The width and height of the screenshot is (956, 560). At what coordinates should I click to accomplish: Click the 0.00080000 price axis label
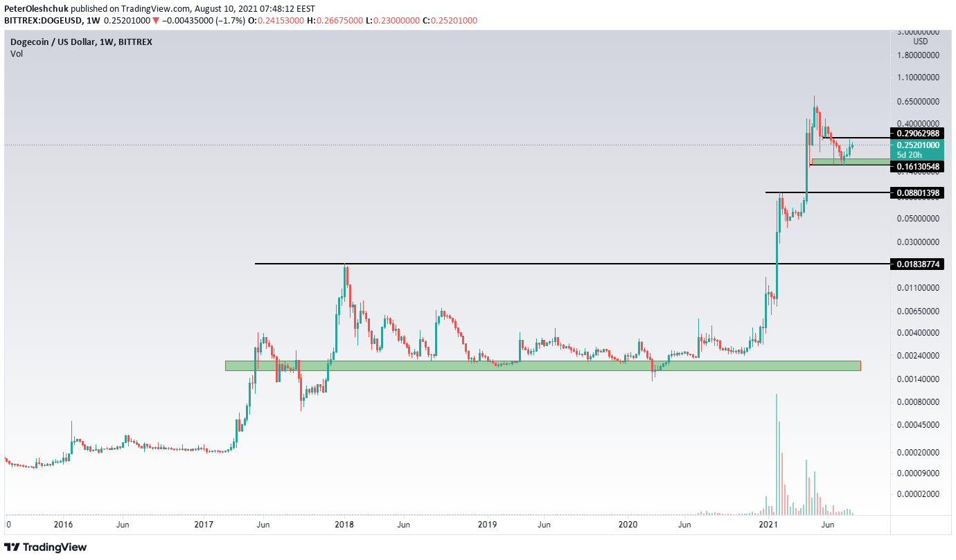click(918, 402)
